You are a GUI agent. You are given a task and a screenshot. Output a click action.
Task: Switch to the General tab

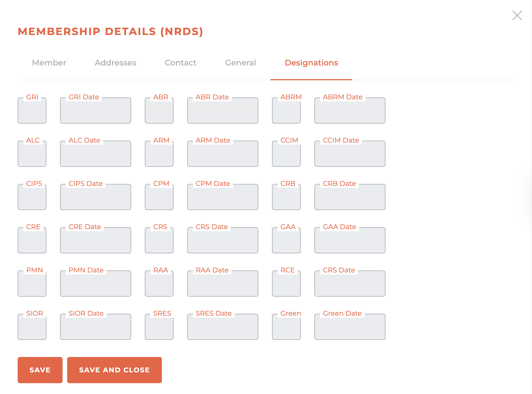tap(240, 63)
